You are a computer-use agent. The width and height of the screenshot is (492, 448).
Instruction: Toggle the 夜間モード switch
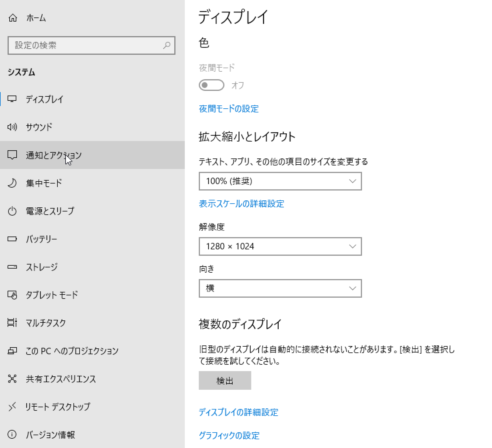211,85
